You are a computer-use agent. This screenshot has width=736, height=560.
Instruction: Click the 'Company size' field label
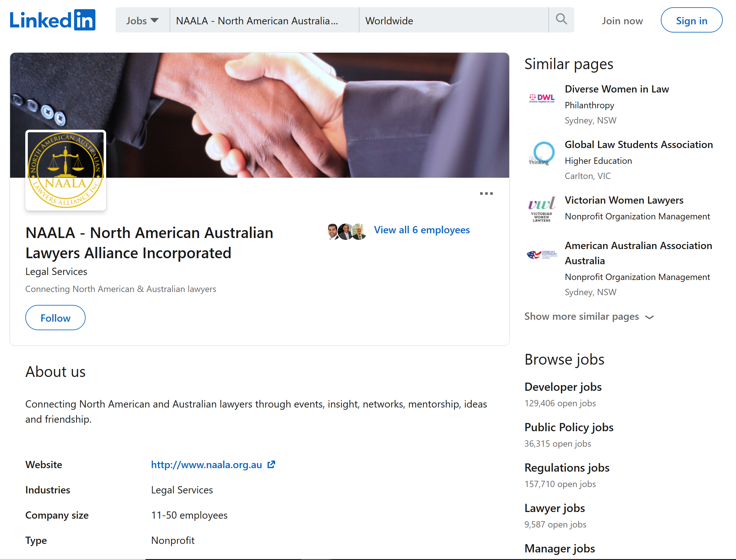pos(57,515)
